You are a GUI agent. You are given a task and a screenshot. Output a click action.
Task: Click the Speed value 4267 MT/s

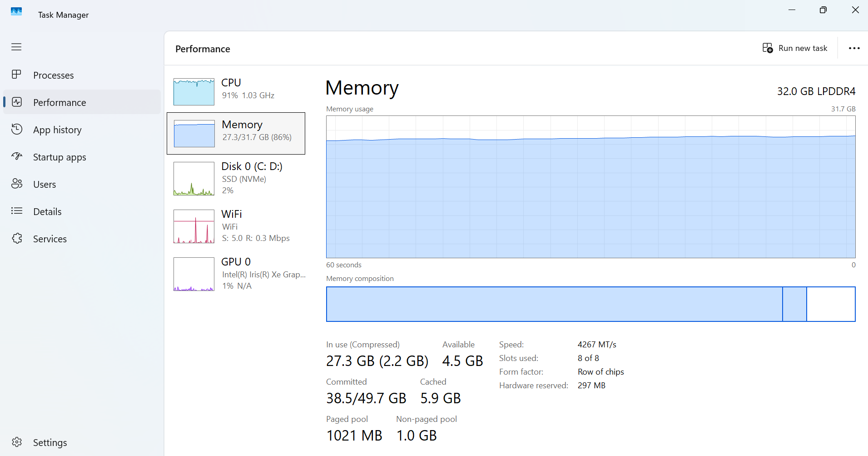tap(597, 345)
